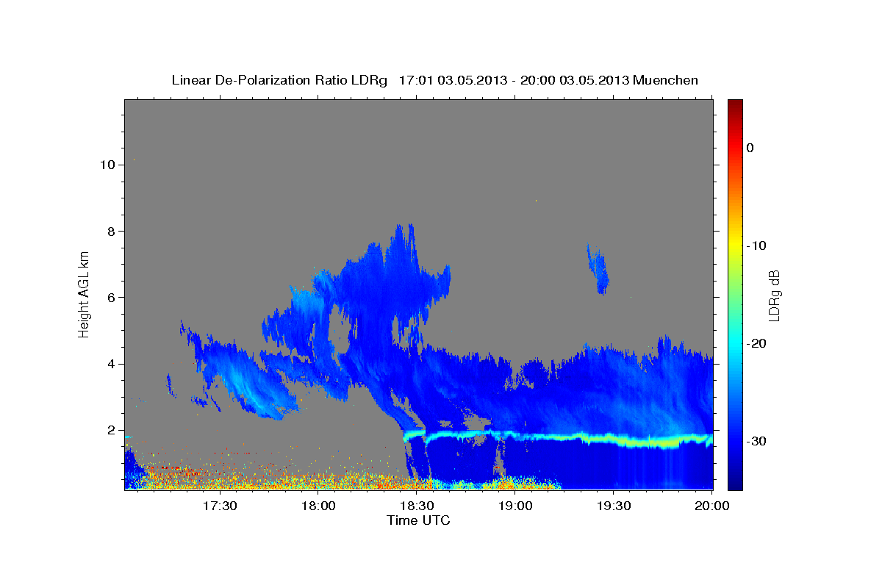Viewport: 882px width, 588px height.
Task: Click the 'Muenchen' location in the title
Action: pos(666,80)
